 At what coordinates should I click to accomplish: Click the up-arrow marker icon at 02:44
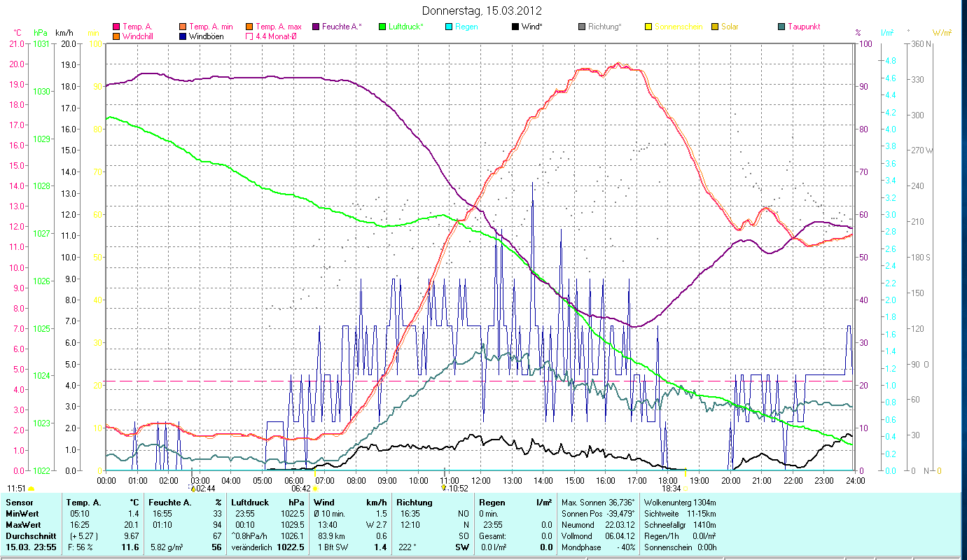coord(193,488)
